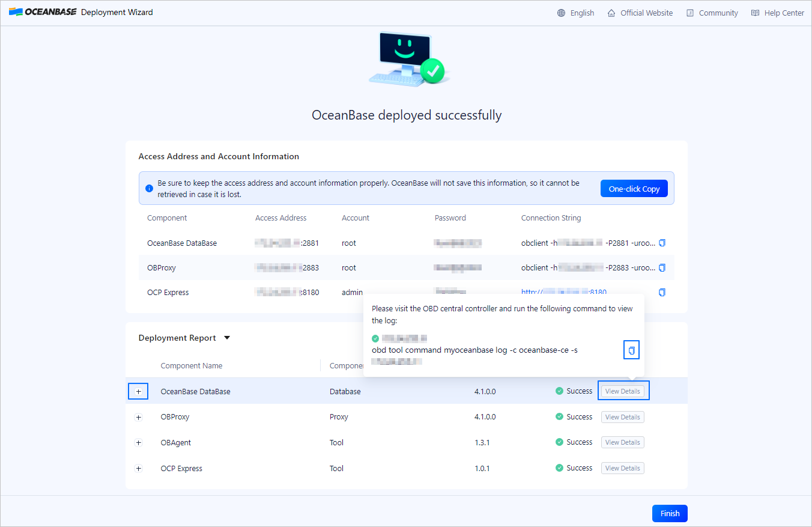Expand the OceanBase DataBase report row
The image size is (812, 527).
[x=138, y=391]
